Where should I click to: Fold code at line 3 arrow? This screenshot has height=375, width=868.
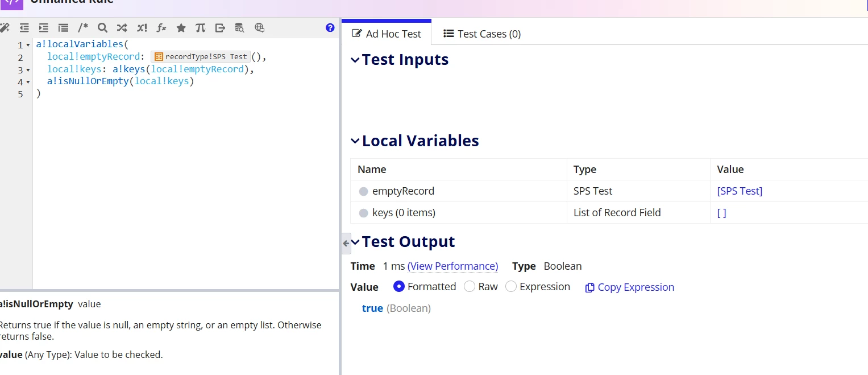pyautogui.click(x=28, y=70)
